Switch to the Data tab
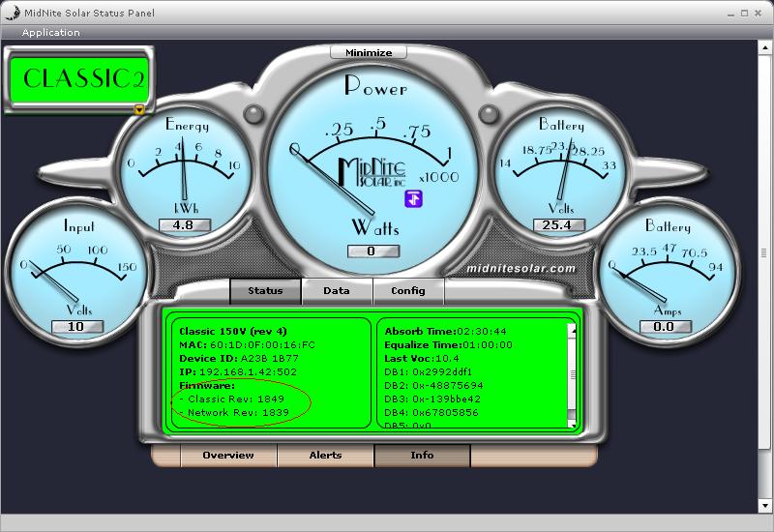The height and width of the screenshot is (532, 774). click(x=337, y=291)
